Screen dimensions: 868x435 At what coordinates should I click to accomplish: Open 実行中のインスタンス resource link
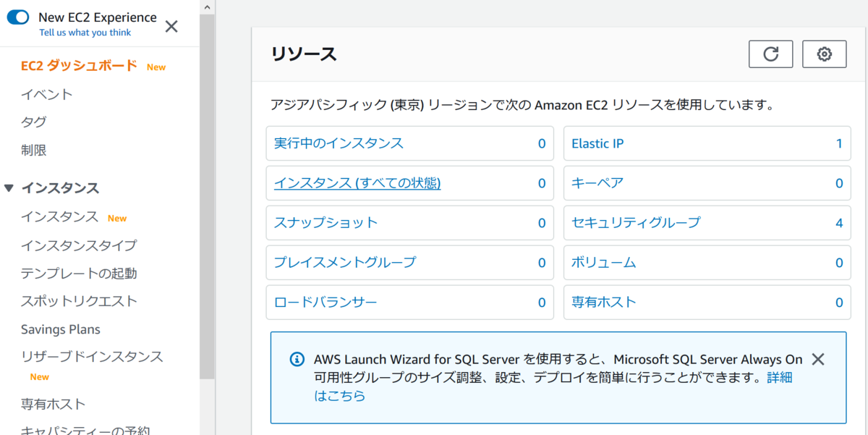coord(339,143)
